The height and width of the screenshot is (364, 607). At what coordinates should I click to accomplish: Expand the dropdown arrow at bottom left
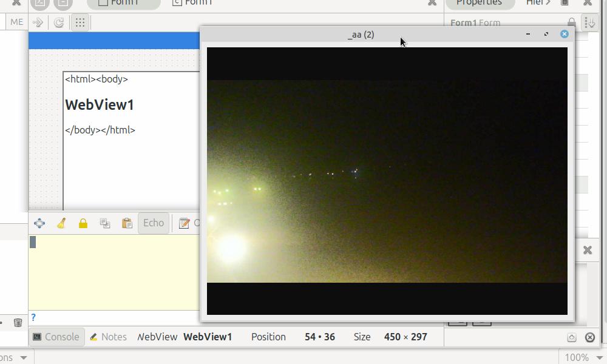[x=24, y=357]
